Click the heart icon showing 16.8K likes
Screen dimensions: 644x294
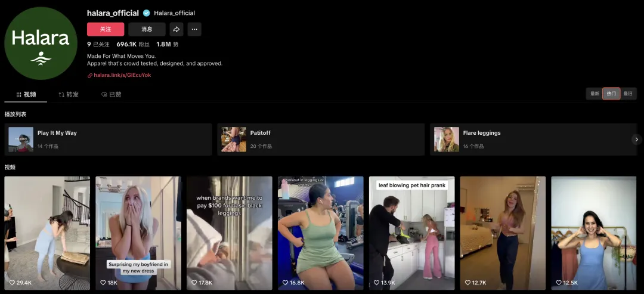coord(285,283)
